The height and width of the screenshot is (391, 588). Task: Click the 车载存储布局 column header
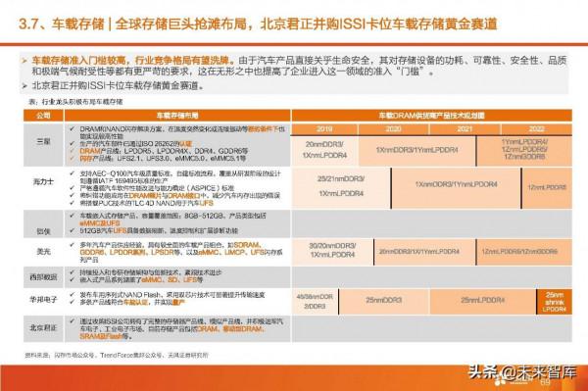[x=177, y=116]
